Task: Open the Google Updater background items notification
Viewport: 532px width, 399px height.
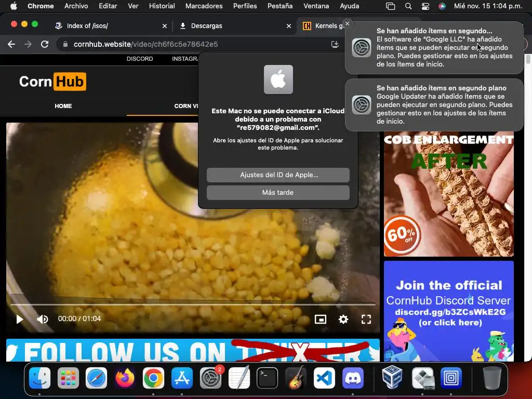Action: [x=434, y=104]
